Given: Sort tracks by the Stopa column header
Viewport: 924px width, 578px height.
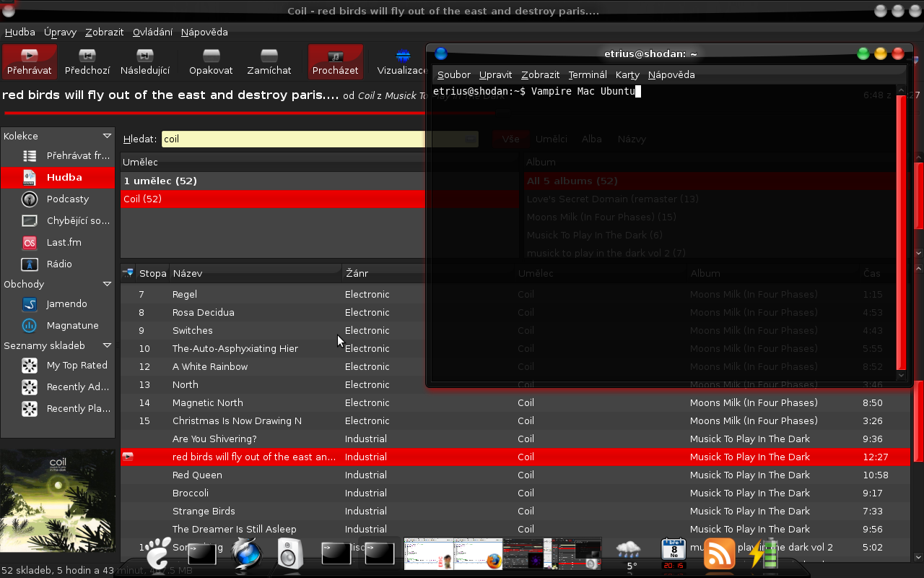Looking at the screenshot, I should (152, 273).
